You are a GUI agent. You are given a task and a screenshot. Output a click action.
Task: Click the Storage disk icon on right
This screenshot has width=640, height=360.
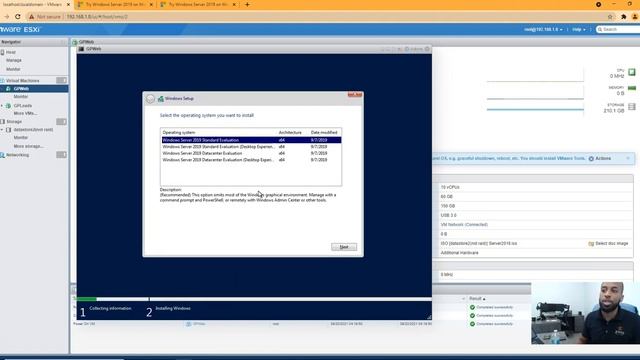[632, 107]
